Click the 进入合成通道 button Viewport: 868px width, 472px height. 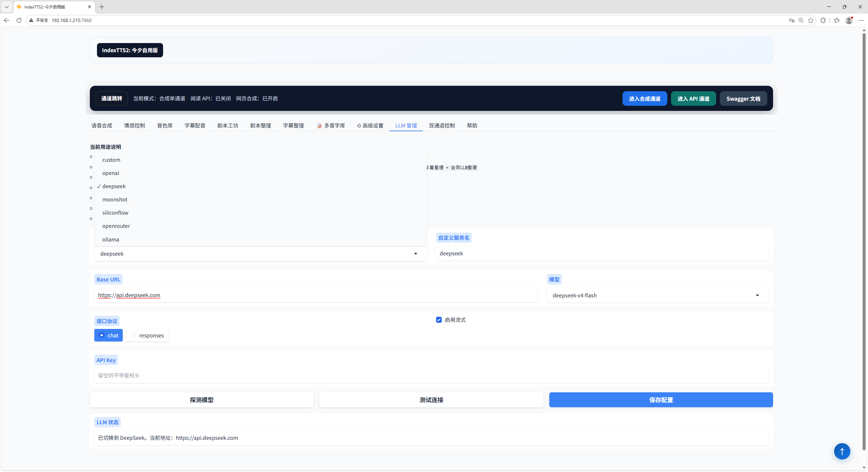(645, 99)
